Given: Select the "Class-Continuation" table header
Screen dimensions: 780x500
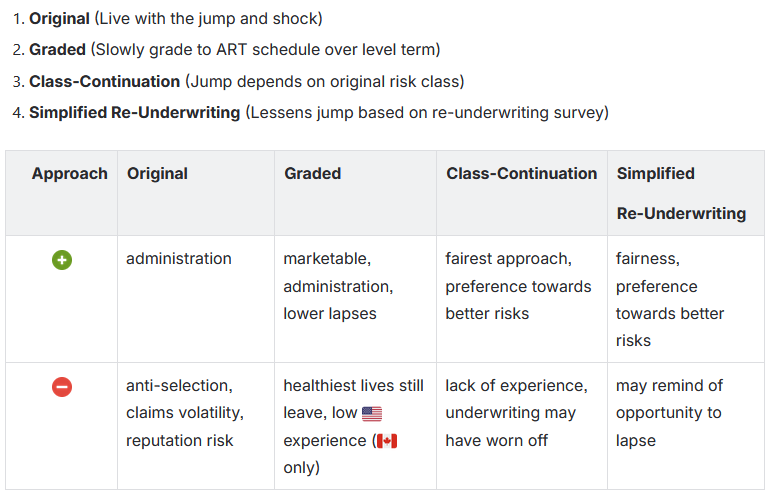Looking at the screenshot, I should [x=521, y=173].
